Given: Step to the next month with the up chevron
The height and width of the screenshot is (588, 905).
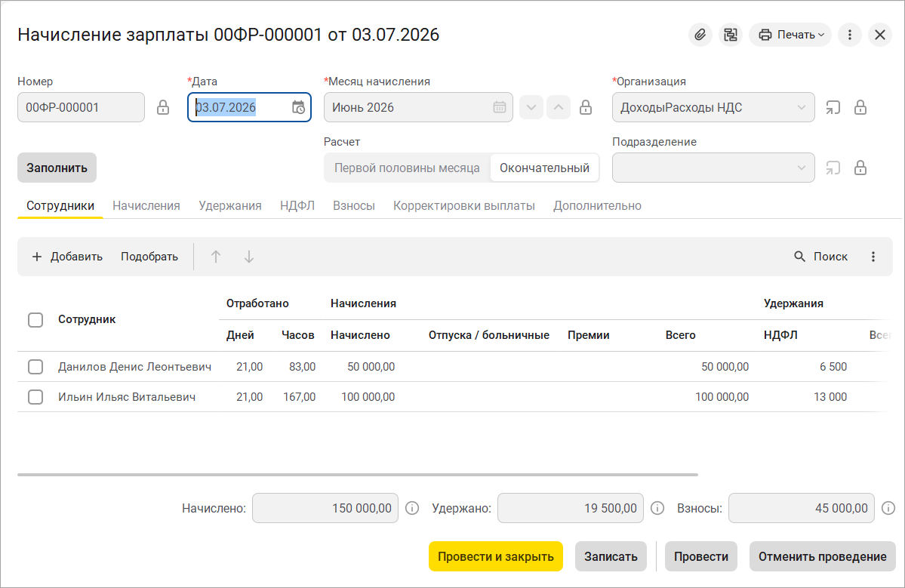Looking at the screenshot, I should click(x=559, y=107).
